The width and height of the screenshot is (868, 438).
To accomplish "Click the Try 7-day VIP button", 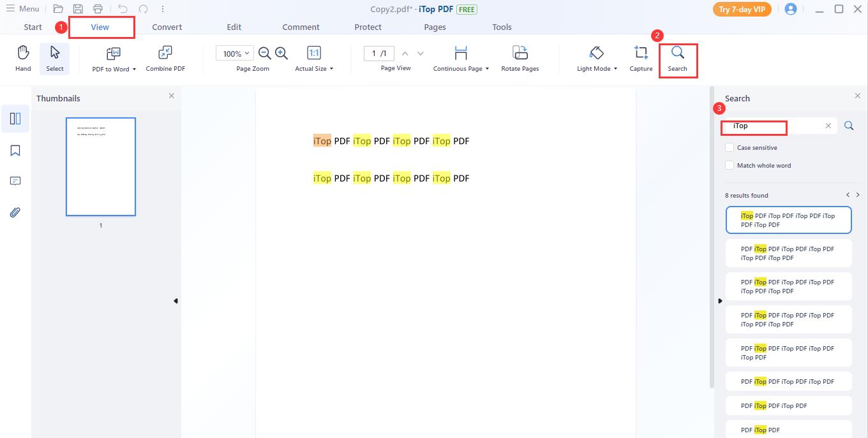I will (x=742, y=10).
